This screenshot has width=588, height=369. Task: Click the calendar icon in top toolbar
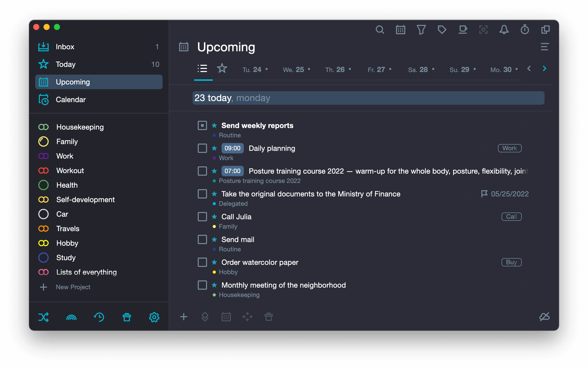point(400,30)
